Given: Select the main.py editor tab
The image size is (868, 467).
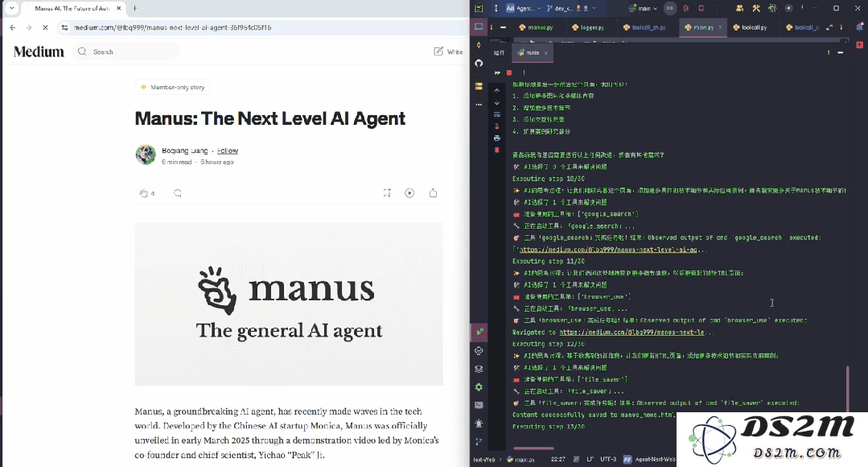Looking at the screenshot, I should tap(702, 27).
